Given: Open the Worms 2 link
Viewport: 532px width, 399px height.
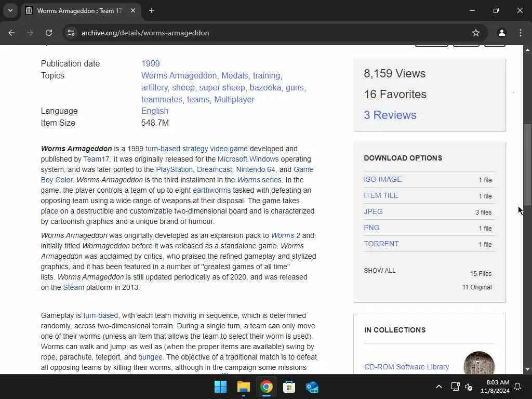Looking at the screenshot, I should coord(285,235).
